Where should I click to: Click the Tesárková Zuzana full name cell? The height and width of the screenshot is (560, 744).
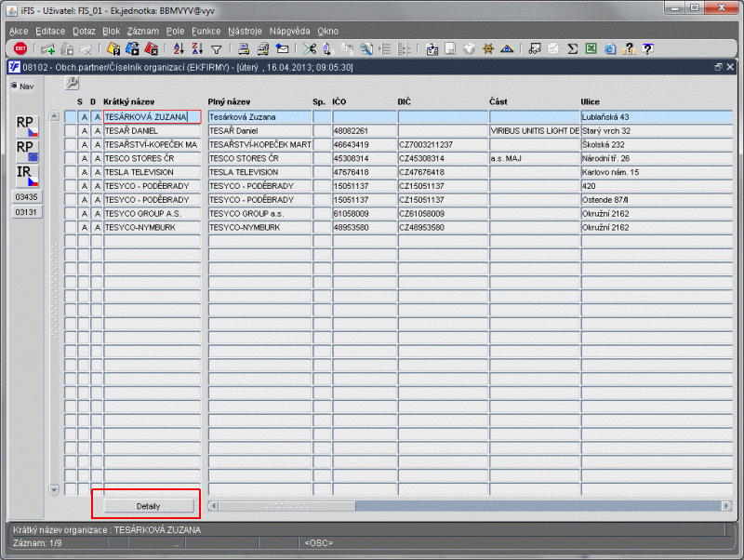(259, 117)
